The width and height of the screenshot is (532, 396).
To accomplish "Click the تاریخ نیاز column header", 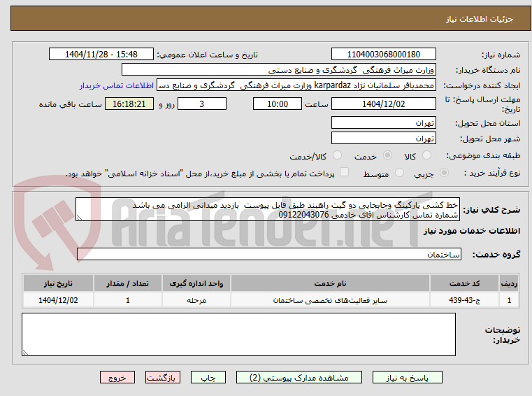I will coord(58,283).
